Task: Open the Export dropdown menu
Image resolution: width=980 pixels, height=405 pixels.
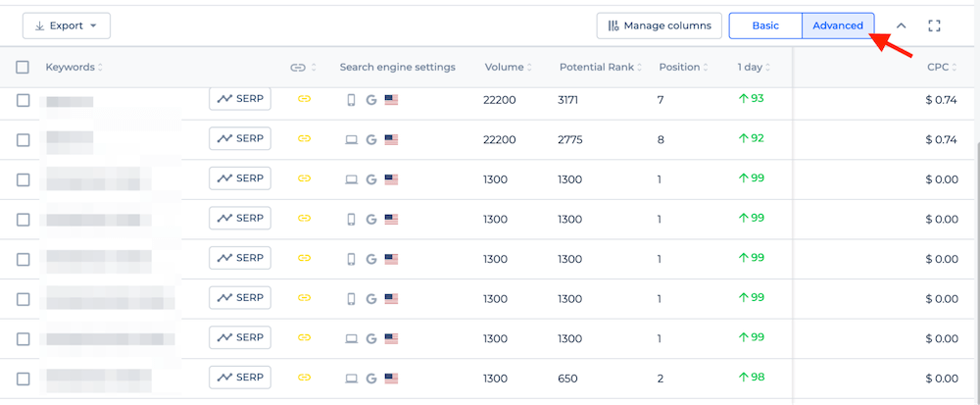Action: pos(67,25)
